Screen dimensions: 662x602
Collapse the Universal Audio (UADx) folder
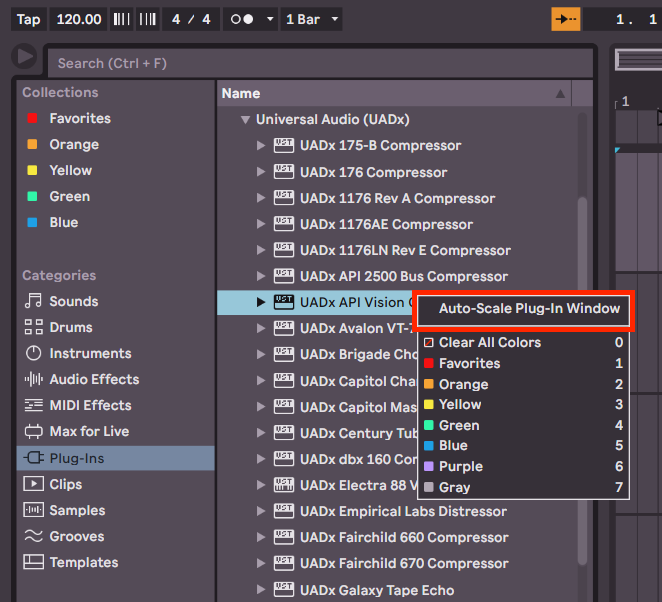point(245,119)
